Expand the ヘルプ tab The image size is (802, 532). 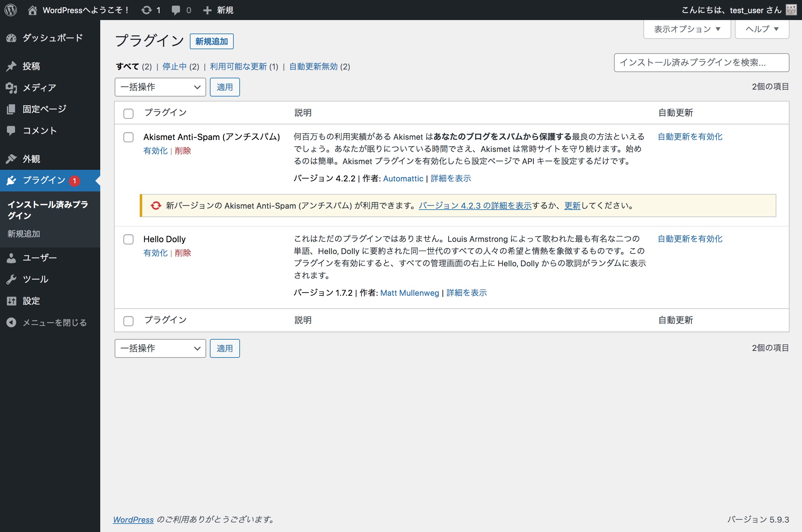click(x=761, y=29)
